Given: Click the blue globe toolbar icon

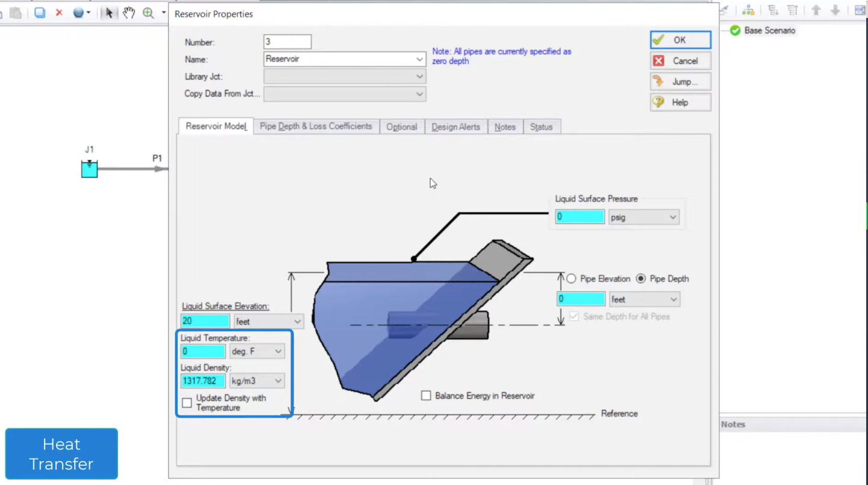Looking at the screenshot, I should 78,13.
